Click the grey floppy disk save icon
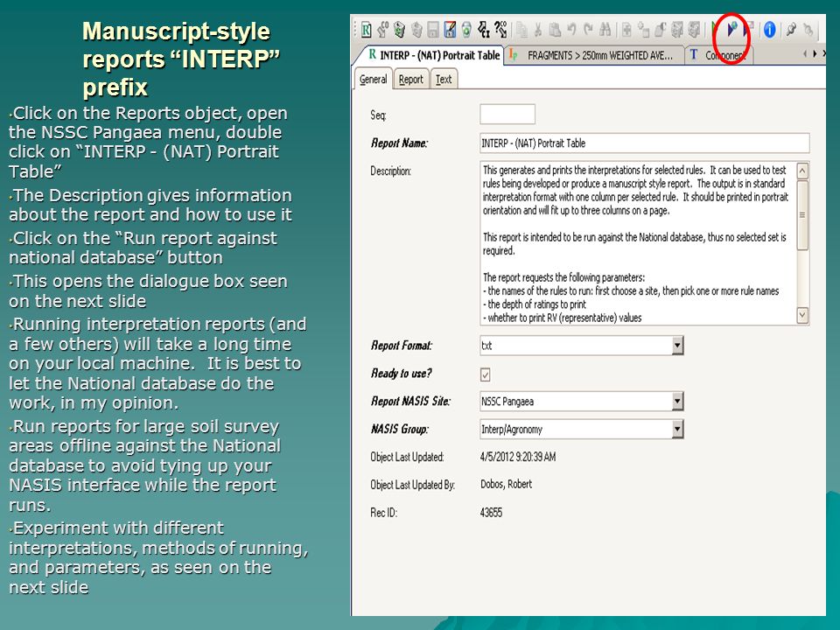This screenshot has height=630, width=840. (x=433, y=30)
